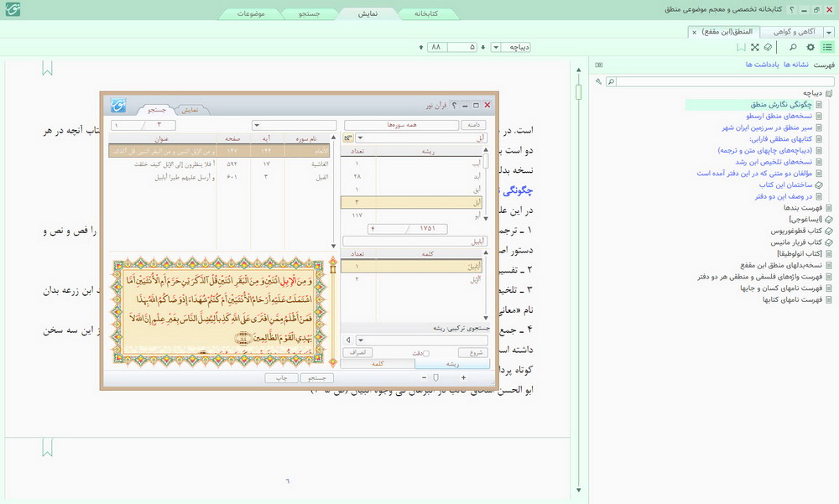Toggle the table of contents list icon
Image resolution: width=839 pixels, height=504 pixels.
click(827, 47)
